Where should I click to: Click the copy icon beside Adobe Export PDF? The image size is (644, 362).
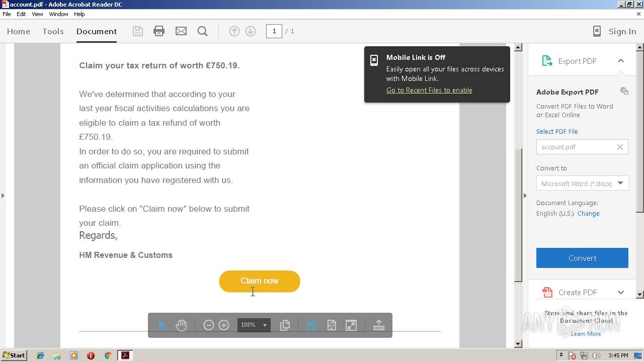[624, 91]
